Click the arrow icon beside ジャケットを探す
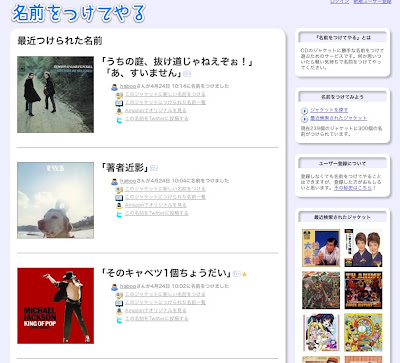 click(304, 111)
